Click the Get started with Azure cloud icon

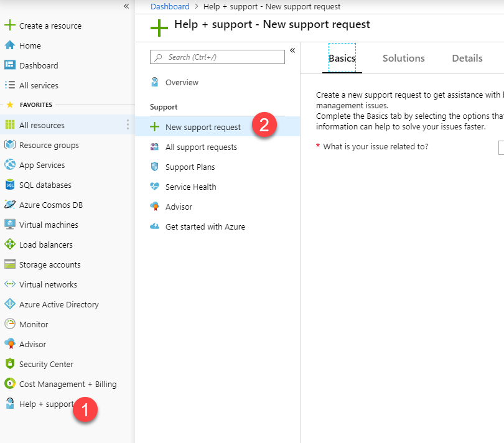pos(154,226)
